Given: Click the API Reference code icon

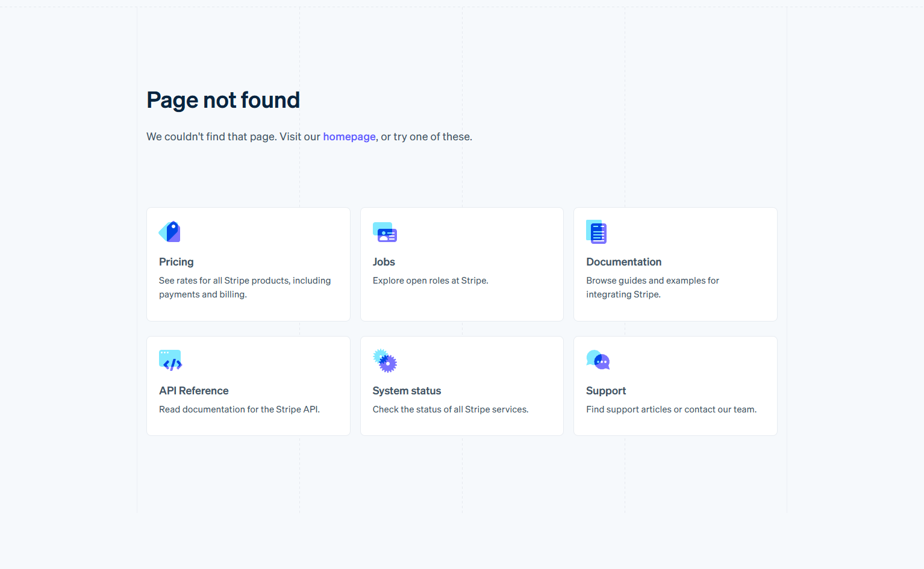Looking at the screenshot, I should (170, 360).
